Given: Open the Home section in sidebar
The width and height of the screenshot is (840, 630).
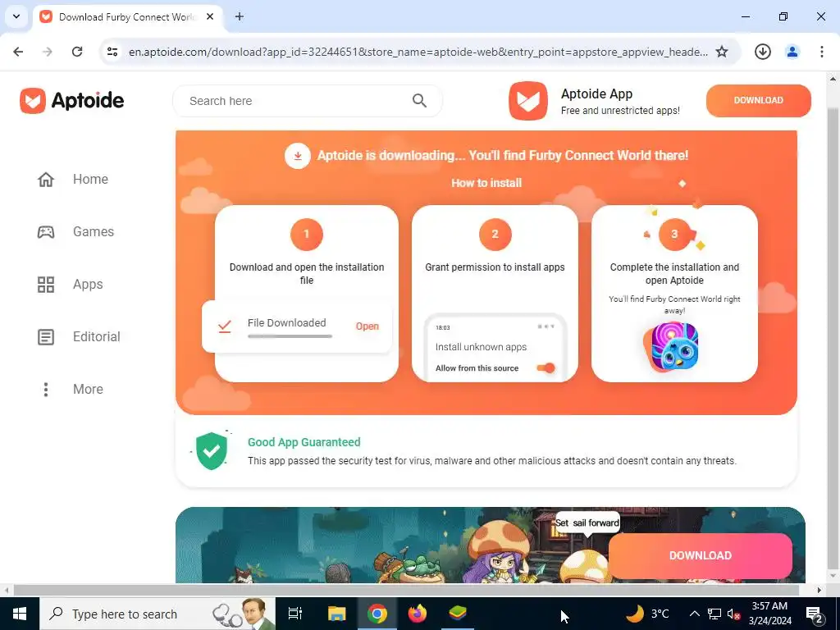Looking at the screenshot, I should (x=73, y=179).
